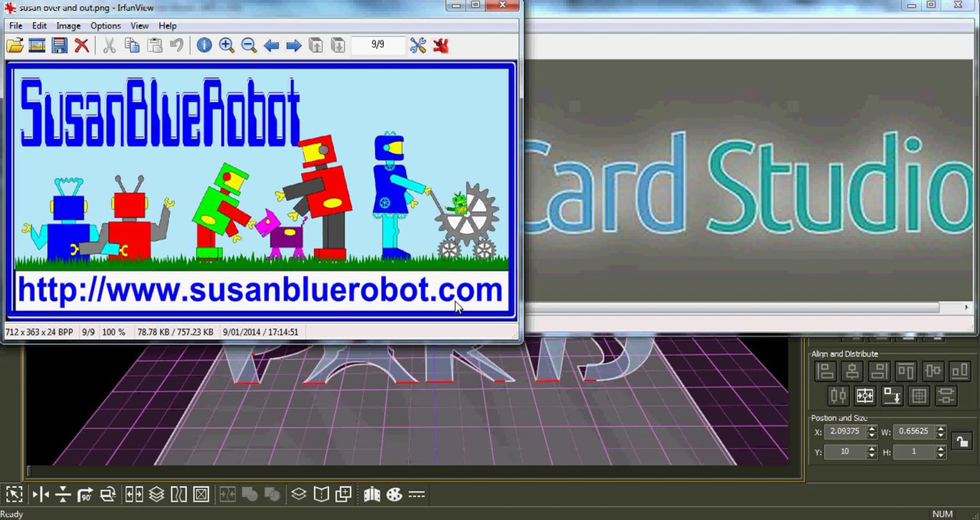Viewport: 980px width, 520px height.
Task: Click the 9/01/2014 / 17:14:51 date status entry
Action: (261, 333)
